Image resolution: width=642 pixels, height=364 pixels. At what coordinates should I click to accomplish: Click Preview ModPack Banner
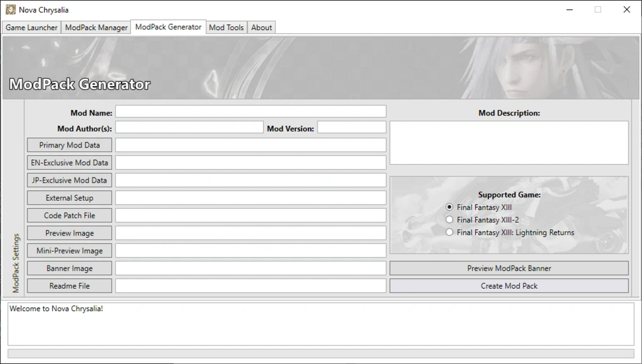point(509,268)
